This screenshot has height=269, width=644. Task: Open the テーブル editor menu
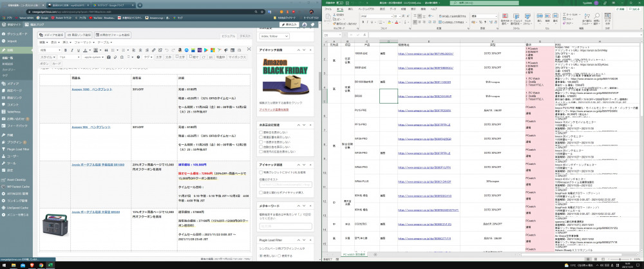pyautogui.click(x=105, y=42)
